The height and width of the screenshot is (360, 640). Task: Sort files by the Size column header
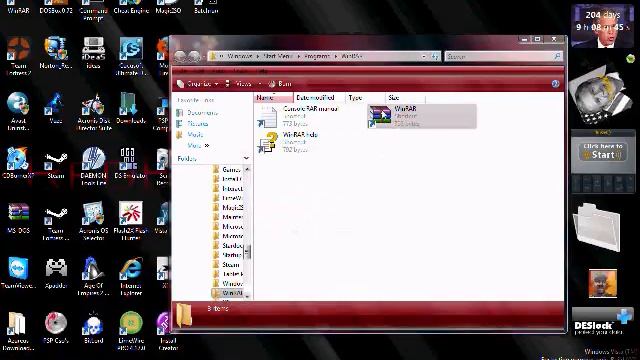(405, 98)
